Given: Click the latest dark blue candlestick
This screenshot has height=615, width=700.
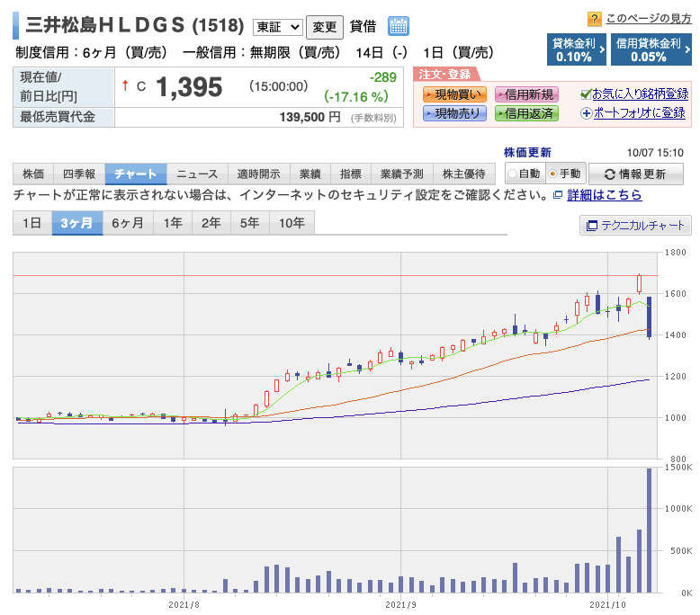Looking at the screenshot, I should click(649, 317).
